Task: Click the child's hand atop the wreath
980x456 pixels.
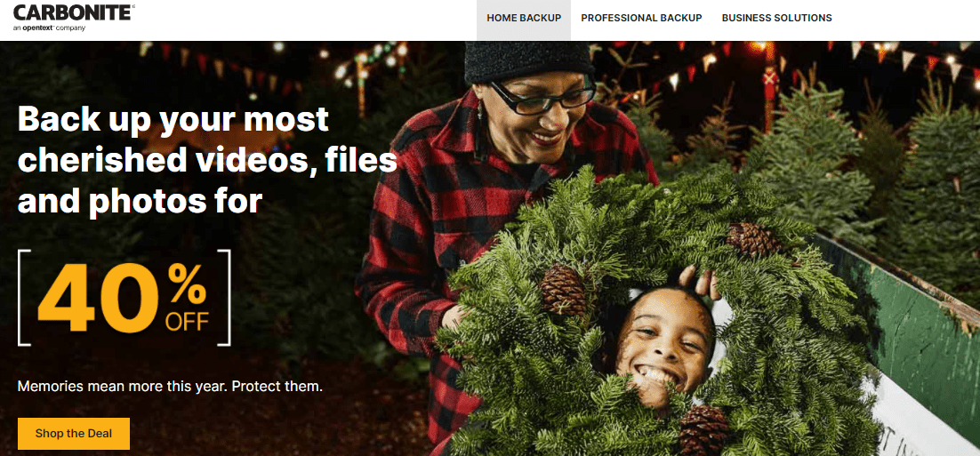Action: 700,283
